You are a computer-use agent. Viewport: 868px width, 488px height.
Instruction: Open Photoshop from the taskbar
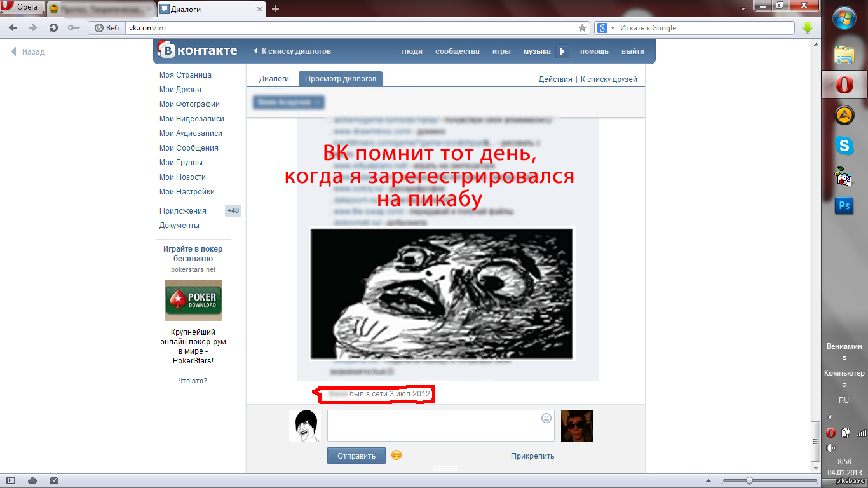point(844,205)
